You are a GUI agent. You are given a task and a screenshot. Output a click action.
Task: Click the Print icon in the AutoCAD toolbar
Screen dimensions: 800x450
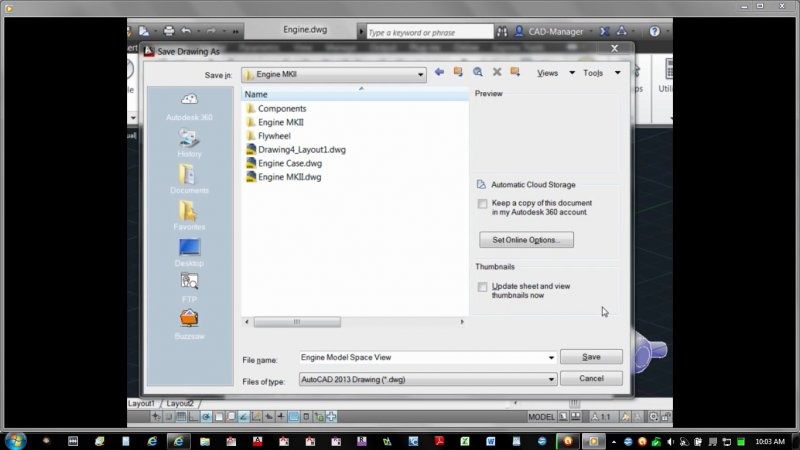[x=169, y=31]
